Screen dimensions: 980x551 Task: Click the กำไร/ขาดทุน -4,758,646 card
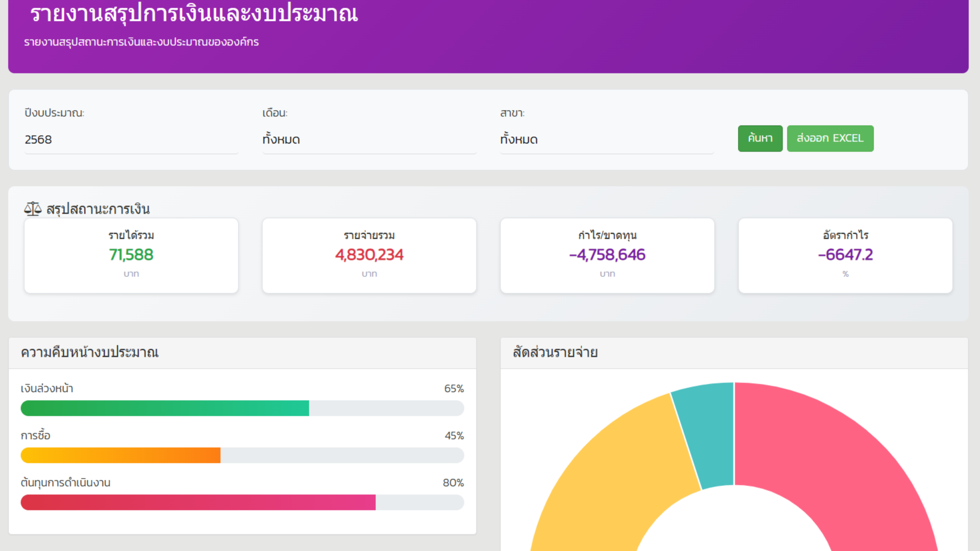pyautogui.click(x=607, y=256)
